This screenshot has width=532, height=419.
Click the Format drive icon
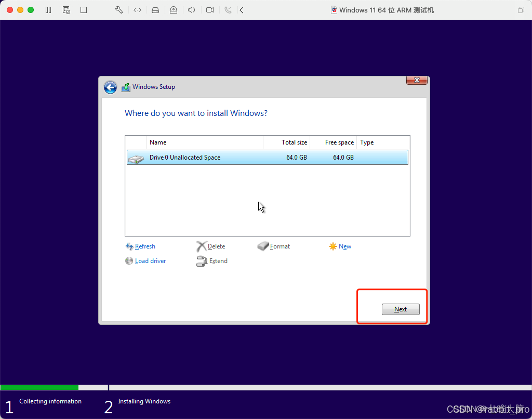click(x=263, y=246)
